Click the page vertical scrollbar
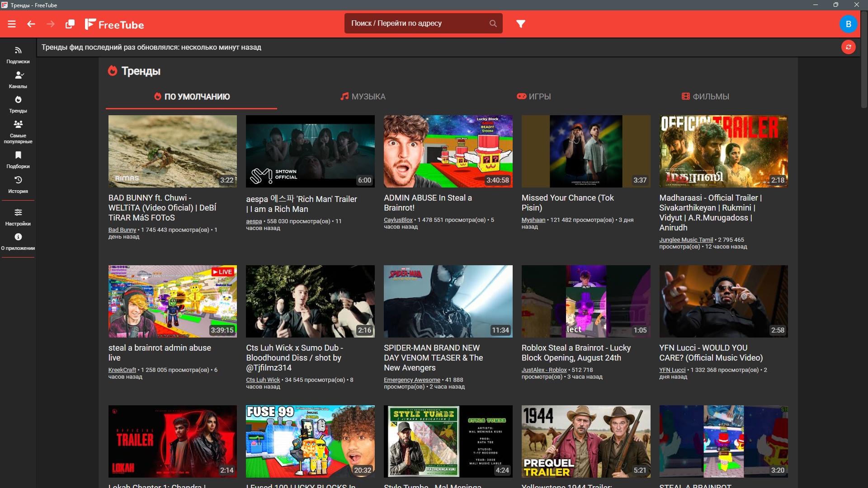This screenshot has height=488, width=868. tap(864, 59)
